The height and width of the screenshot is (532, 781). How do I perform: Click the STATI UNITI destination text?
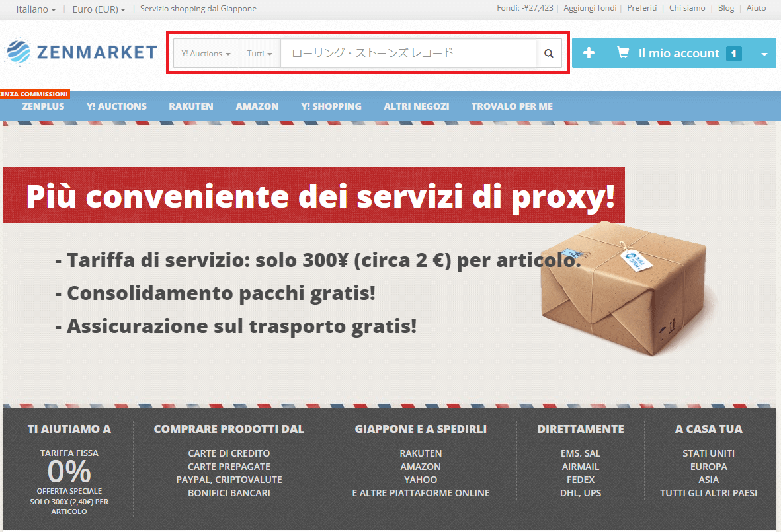coord(708,453)
